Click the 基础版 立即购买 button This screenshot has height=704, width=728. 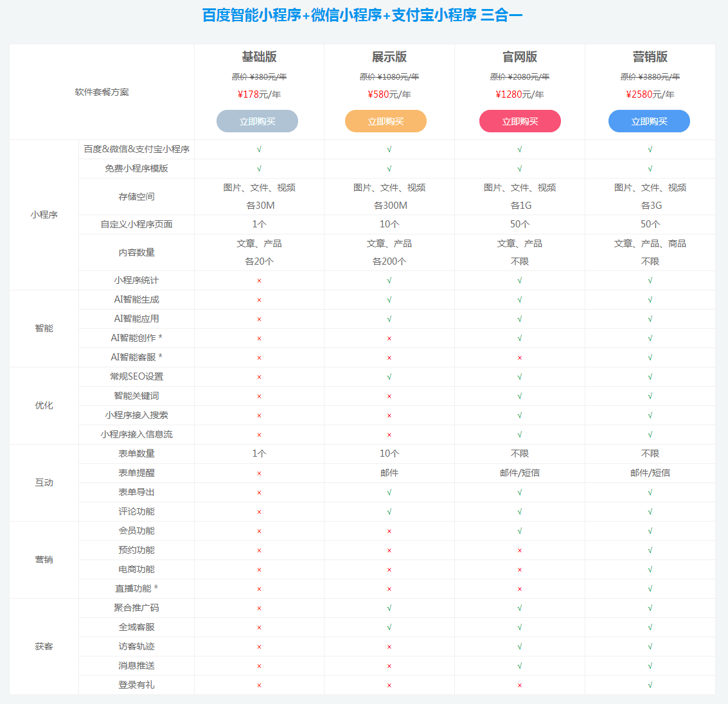tap(257, 121)
